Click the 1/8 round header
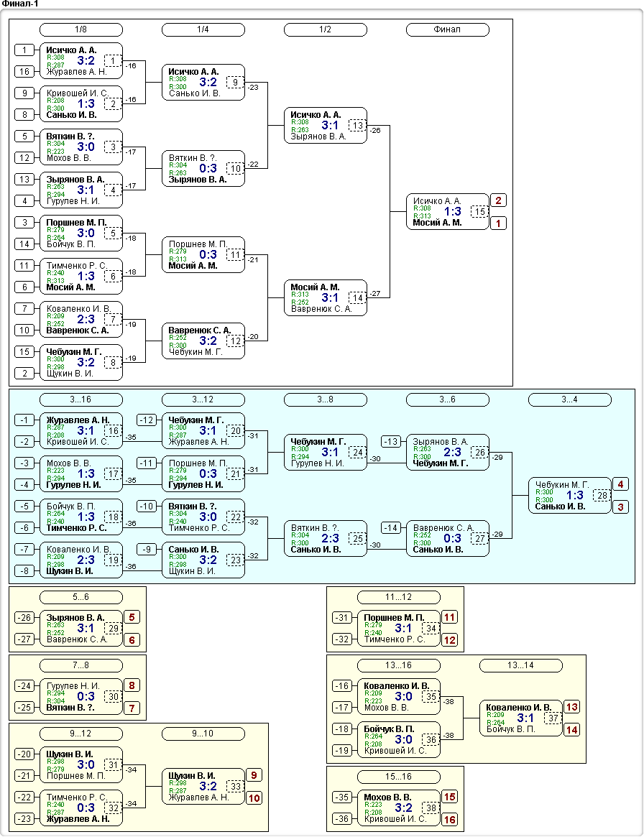Image resolution: width=644 pixels, height=837 pixels. pyautogui.click(x=81, y=29)
